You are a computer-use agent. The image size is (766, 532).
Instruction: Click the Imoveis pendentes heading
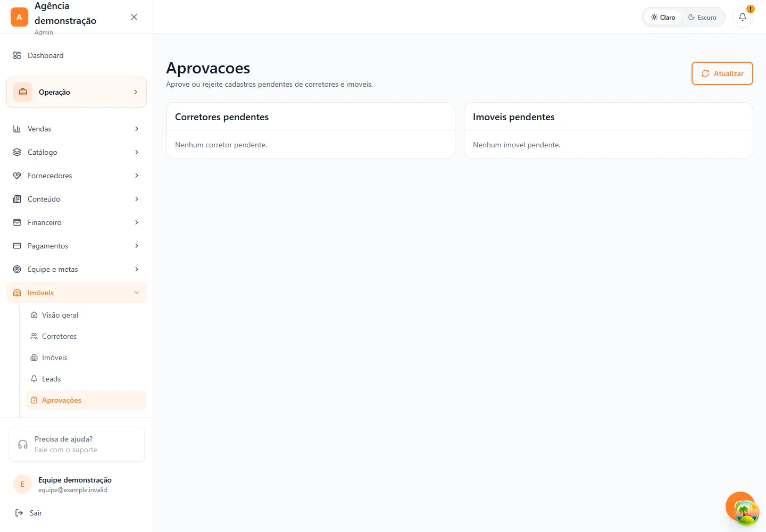tap(514, 117)
